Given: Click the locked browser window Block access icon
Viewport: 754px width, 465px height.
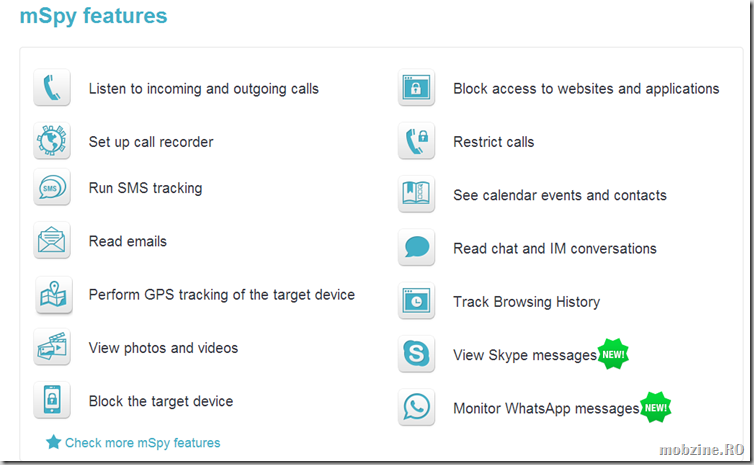Looking at the screenshot, I should [416, 88].
